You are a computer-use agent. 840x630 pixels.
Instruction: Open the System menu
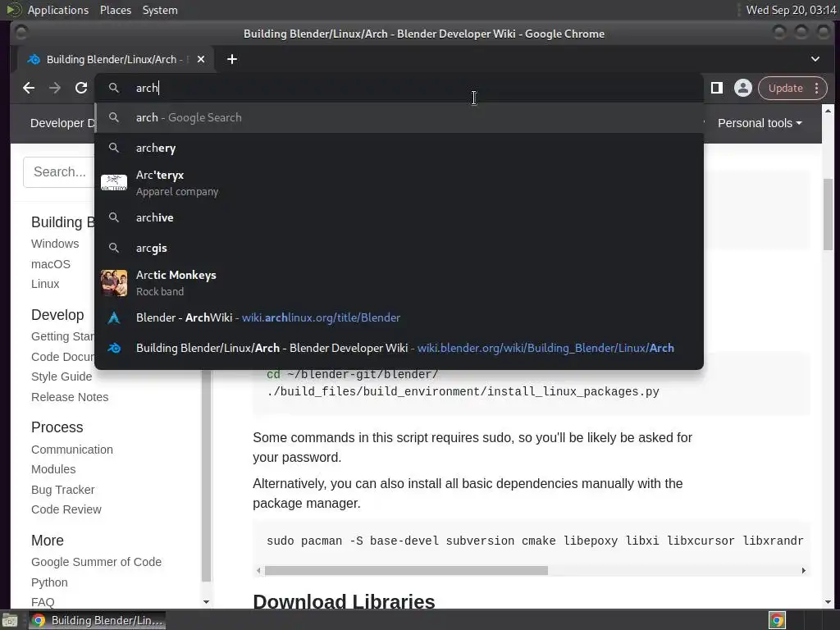(160, 10)
